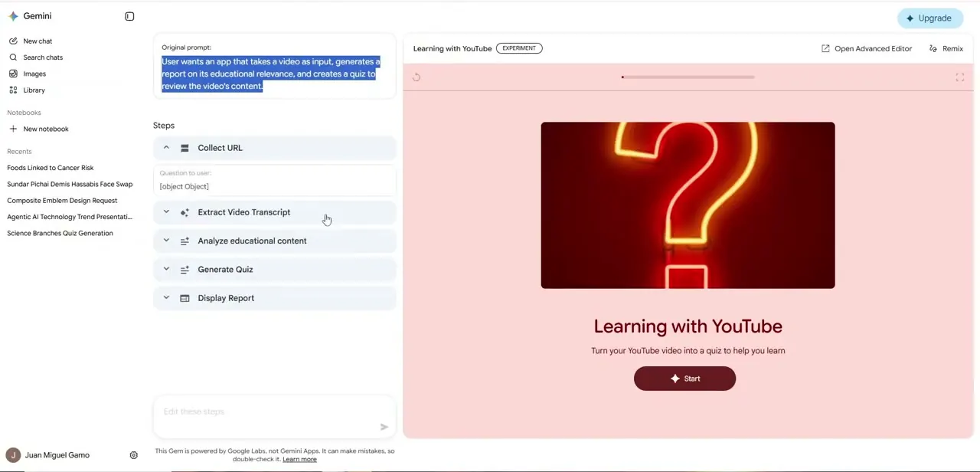This screenshot has height=472, width=980.
Task: Click the Collect URL step icon
Action: tap(185, 148)
